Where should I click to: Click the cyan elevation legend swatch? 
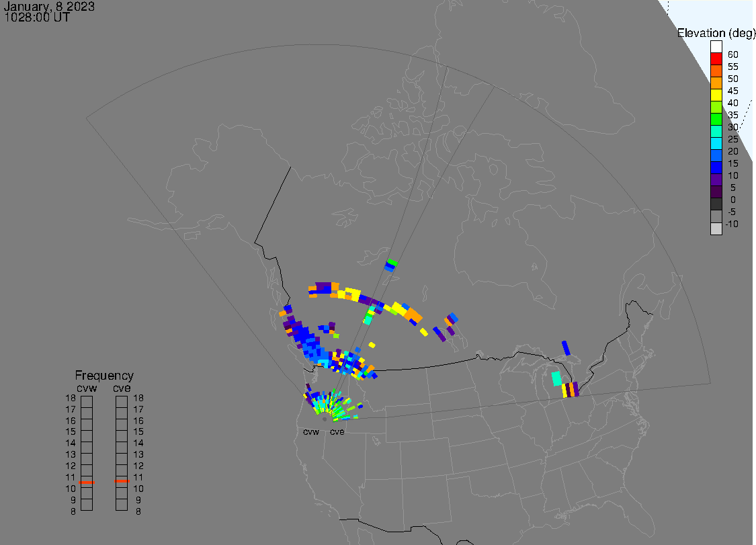click(x=716, y=143)
